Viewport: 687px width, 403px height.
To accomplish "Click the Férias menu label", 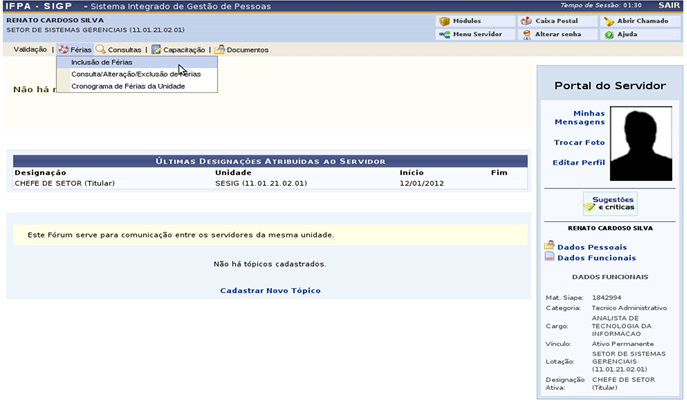I will [x=81, y=50].
